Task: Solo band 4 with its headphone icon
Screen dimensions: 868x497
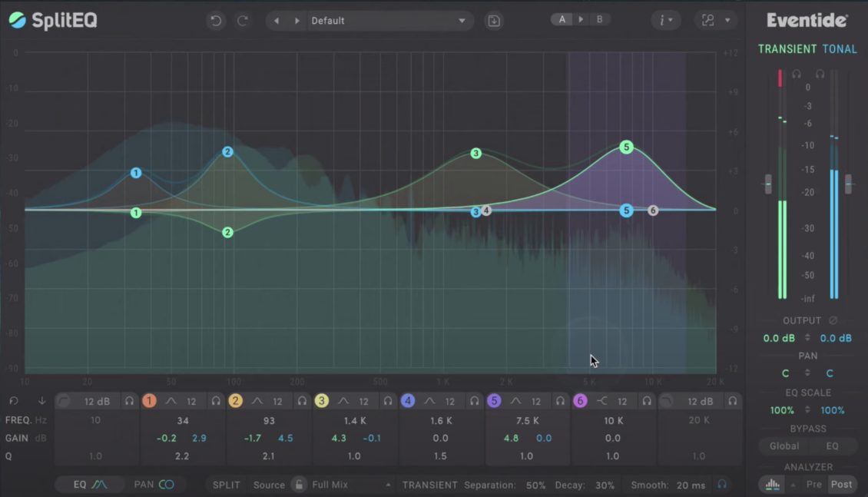Action: pos(475,401)
